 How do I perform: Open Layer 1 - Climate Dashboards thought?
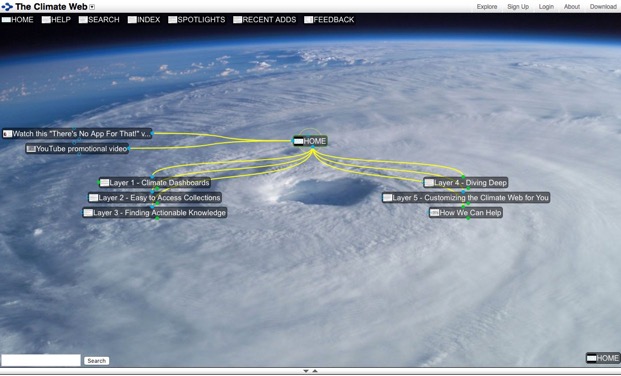point(154,183)
